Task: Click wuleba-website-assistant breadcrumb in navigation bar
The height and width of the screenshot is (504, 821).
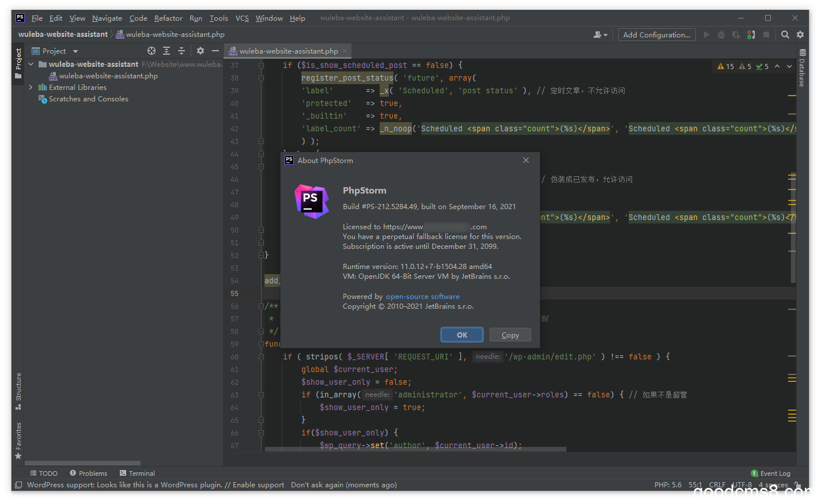Action: coord(63,35)
